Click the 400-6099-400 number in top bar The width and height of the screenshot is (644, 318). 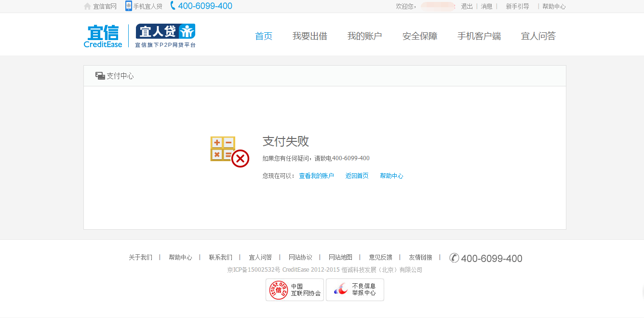coord(205,6)
